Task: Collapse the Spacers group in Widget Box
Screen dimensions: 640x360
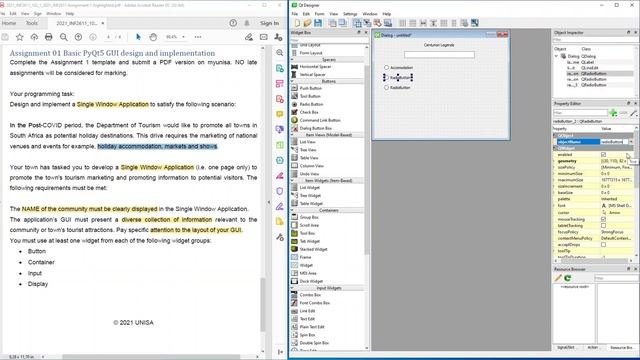Action: [292, 60]
